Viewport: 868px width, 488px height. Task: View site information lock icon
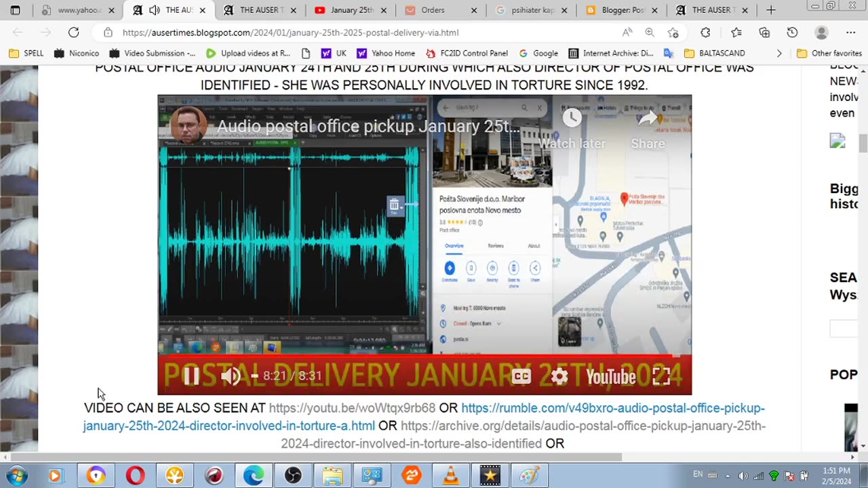(x=108, y=33)
